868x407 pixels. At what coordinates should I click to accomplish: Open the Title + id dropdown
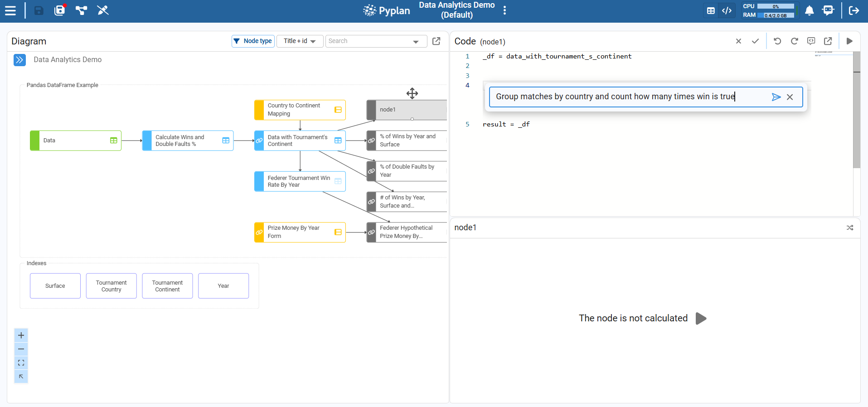point(300,41)
